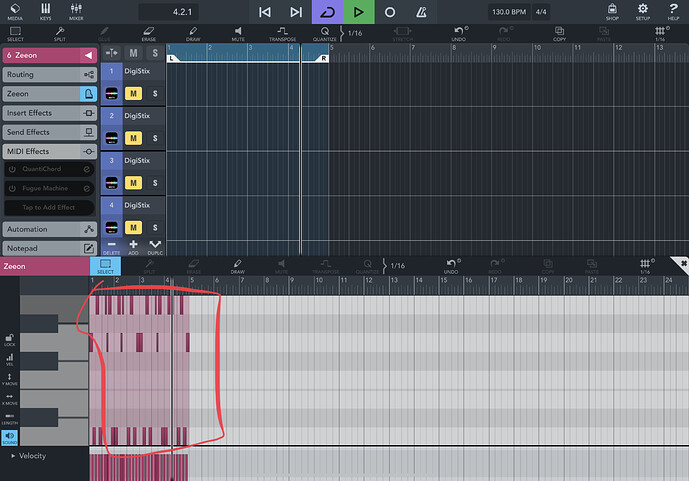Choose the Erase tool in the arrange toolbar

(149, 34)
